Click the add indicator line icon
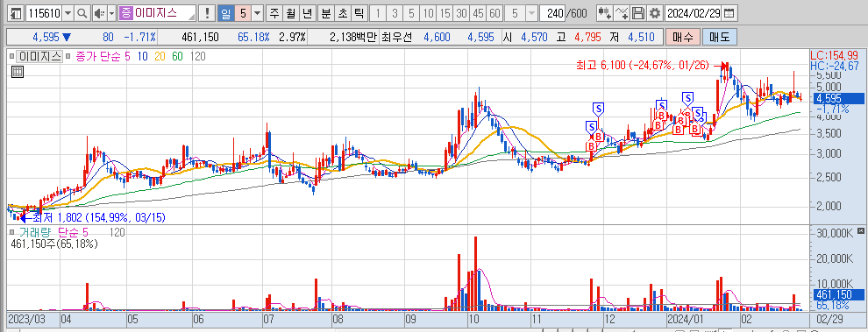Screen dimensions: 868x332 click(623, 13)
